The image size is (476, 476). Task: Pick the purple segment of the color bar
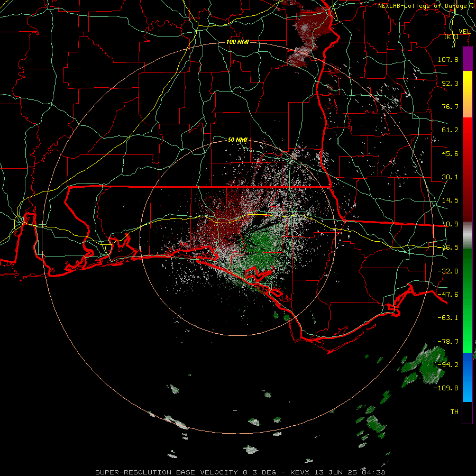pos(467,59)
